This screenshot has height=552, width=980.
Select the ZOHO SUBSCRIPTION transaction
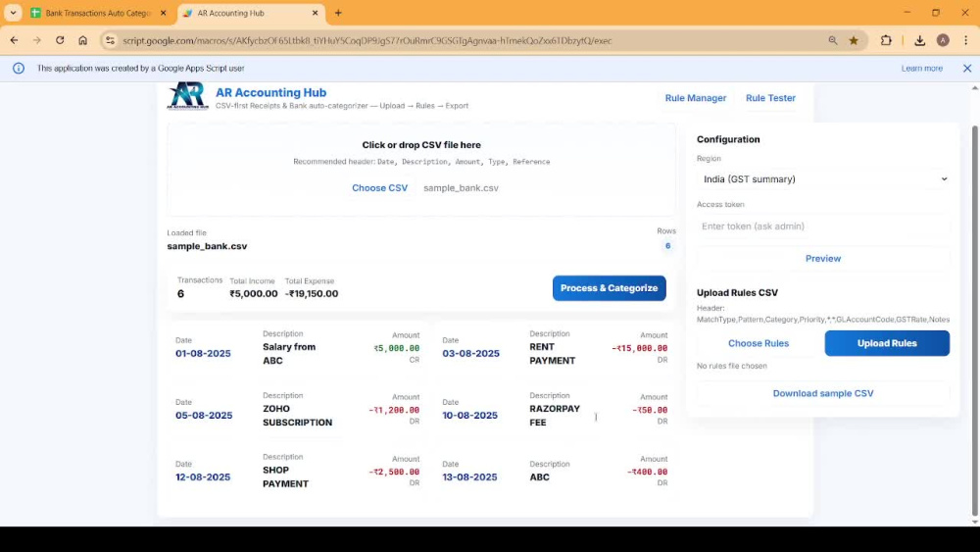click(297, 410)
